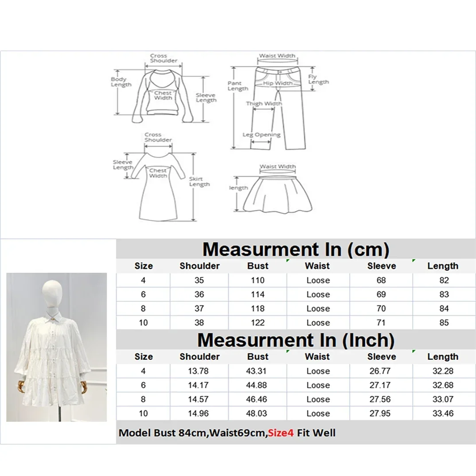Click shoulder value 14.96 in inch table
Screen dimensions: 476x476
pyautogui.click(x=198, y=414)
